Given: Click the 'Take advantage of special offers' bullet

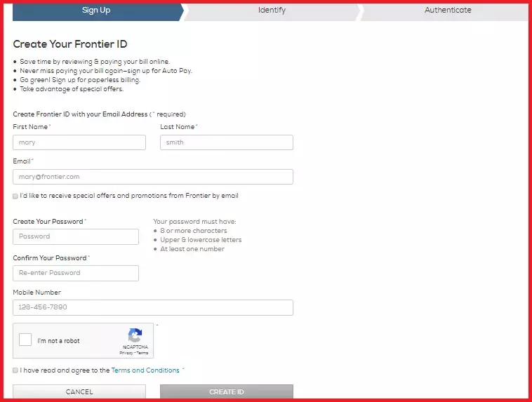Looking at the screenshot, I should [72, 89].
